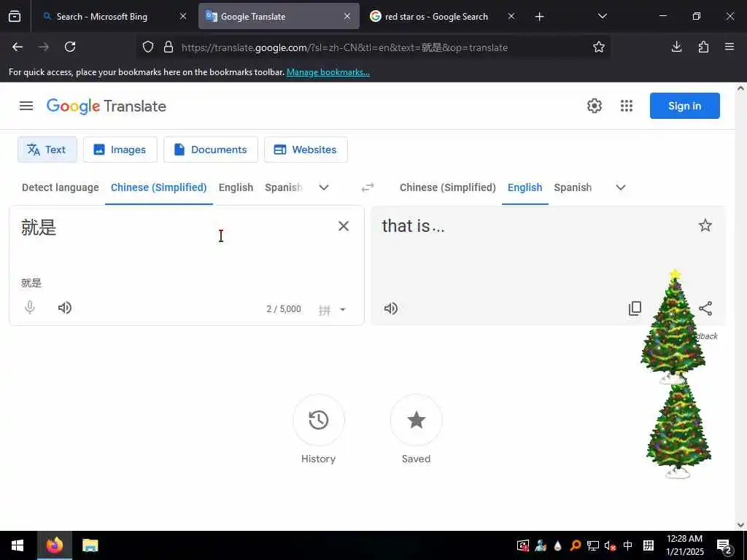Choose Chinese (Simplified) as target language
The image size is (747, 560).
(x=448, y=187)
